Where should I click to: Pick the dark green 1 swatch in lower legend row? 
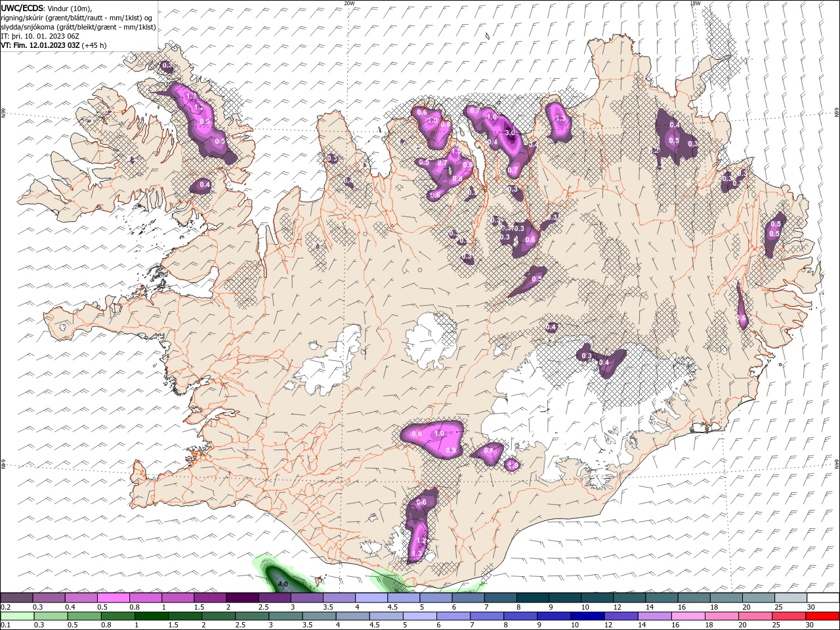151,616
